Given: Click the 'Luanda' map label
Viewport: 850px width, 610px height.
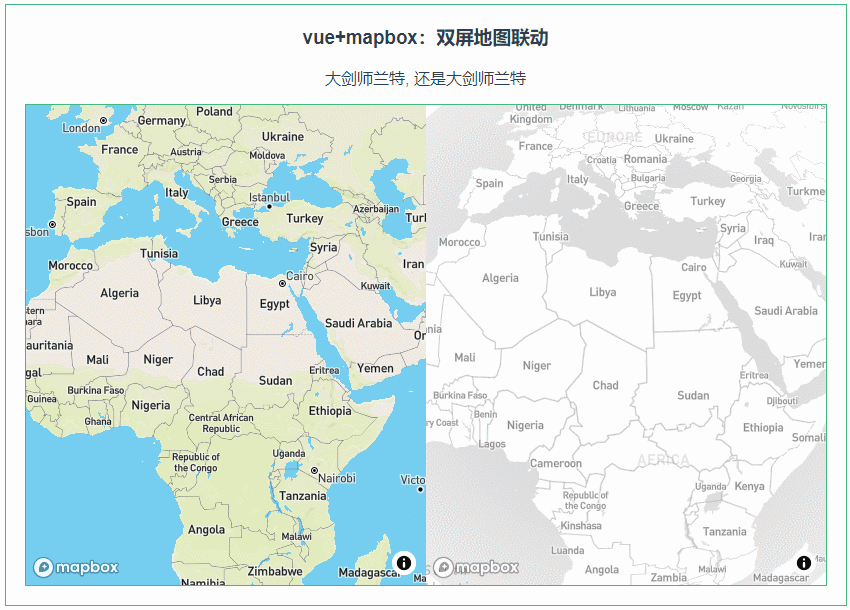Looking at the screenshot, I should (x=568, y=551).
